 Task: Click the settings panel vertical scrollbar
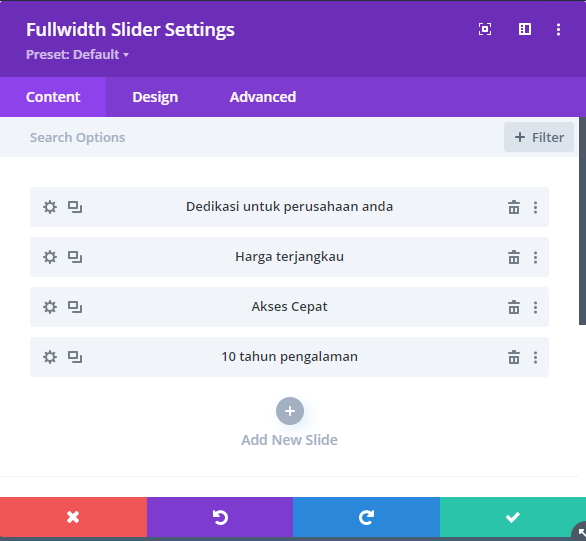pos(582,221)
